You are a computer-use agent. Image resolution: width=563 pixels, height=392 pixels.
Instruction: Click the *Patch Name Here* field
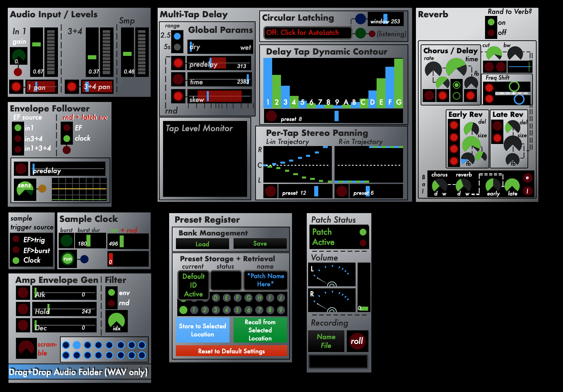[x=265, y=280]
